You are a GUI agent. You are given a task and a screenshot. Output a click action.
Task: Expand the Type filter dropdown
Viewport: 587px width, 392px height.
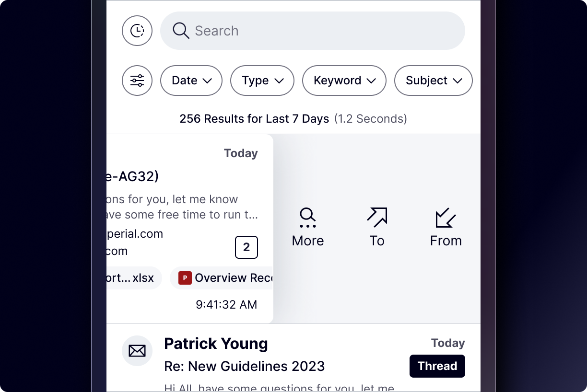[x=262, y=81]
